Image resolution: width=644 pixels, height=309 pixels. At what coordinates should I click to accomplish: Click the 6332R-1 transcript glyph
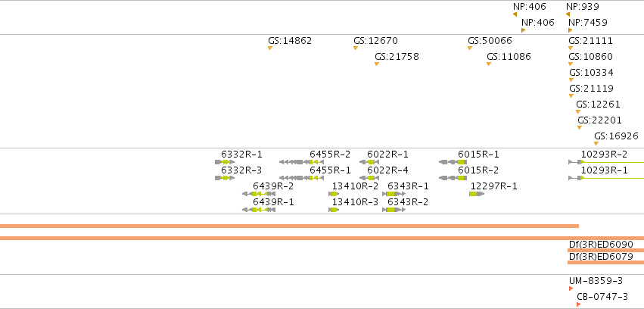[225, 162]
